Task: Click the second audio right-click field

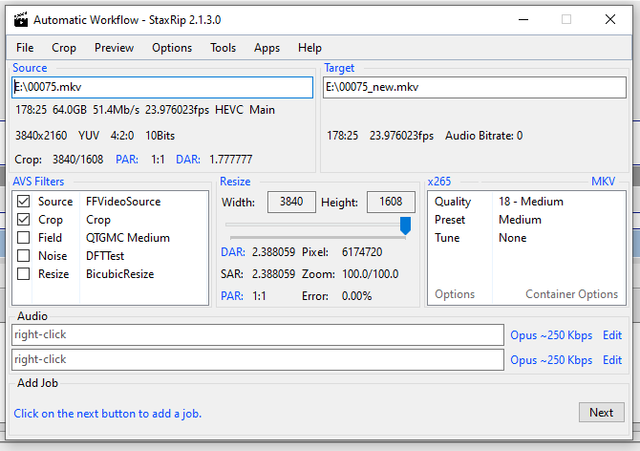Action: (258, 360)
